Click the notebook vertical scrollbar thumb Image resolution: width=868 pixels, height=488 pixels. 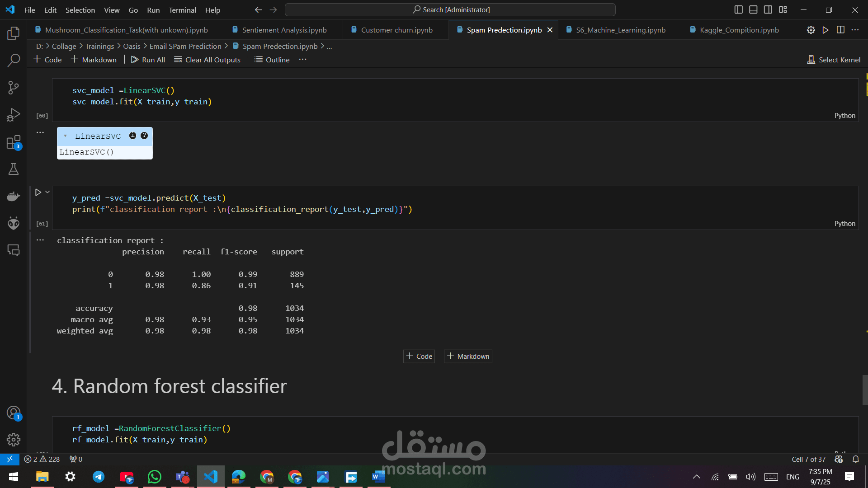click(865, 389)
